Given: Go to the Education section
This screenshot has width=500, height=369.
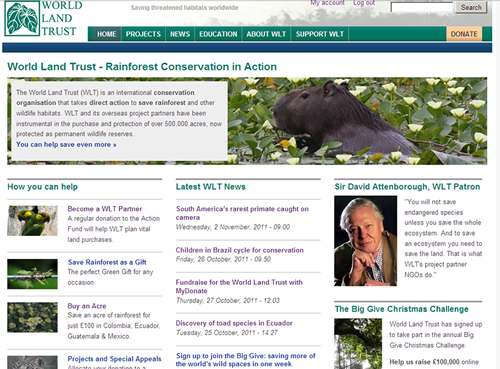Looking at the screenshot, I should (218, 34).
